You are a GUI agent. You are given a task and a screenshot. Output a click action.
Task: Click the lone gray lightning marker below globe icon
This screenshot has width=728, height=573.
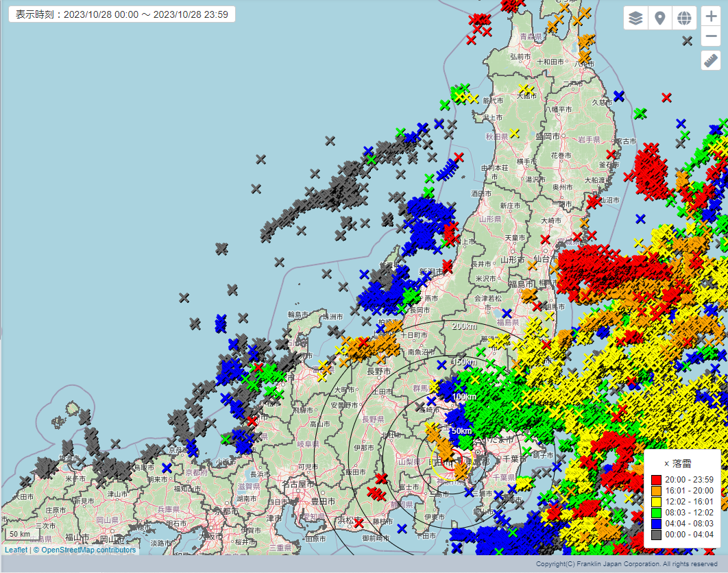[687, 40]
